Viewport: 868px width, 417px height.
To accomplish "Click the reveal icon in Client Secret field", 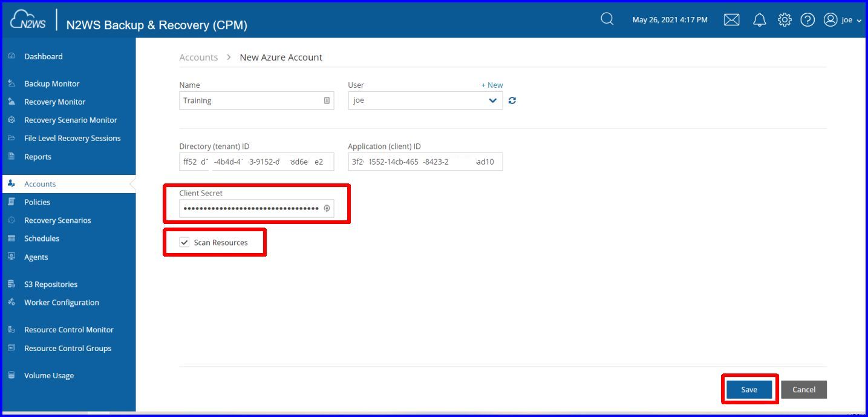I will 327,208.
